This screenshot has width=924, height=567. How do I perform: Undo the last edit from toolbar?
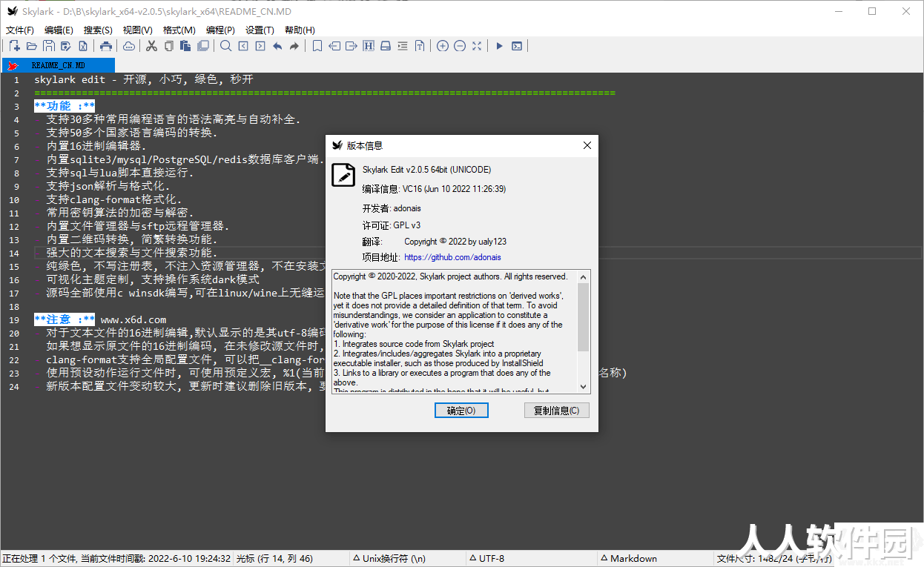(277, 46)
